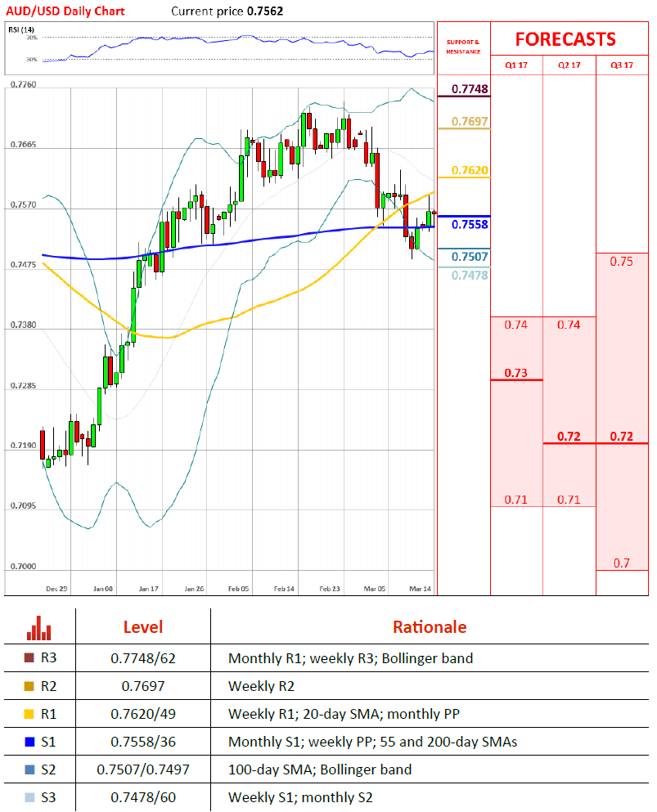Click rationale 'Weekly S1; monthly S2'
The height and width of the screenshot is (812, 657).
(x=300, y=797)
